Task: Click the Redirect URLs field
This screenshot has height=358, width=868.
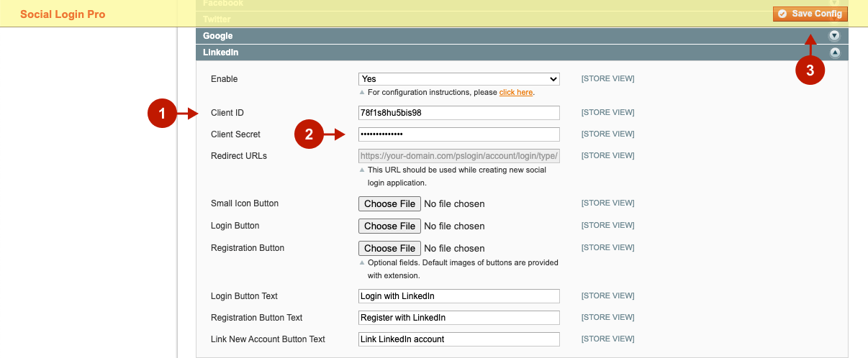Action: click(458, 156)
